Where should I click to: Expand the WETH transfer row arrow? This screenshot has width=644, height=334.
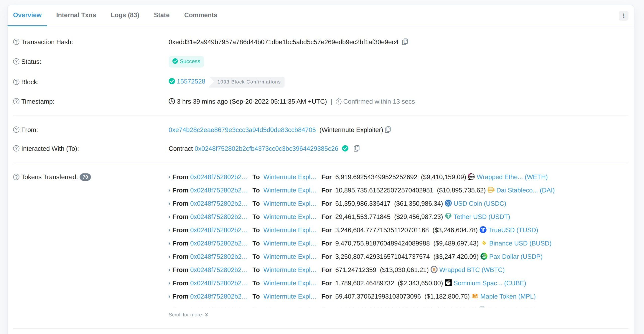[x=169, y=177]
